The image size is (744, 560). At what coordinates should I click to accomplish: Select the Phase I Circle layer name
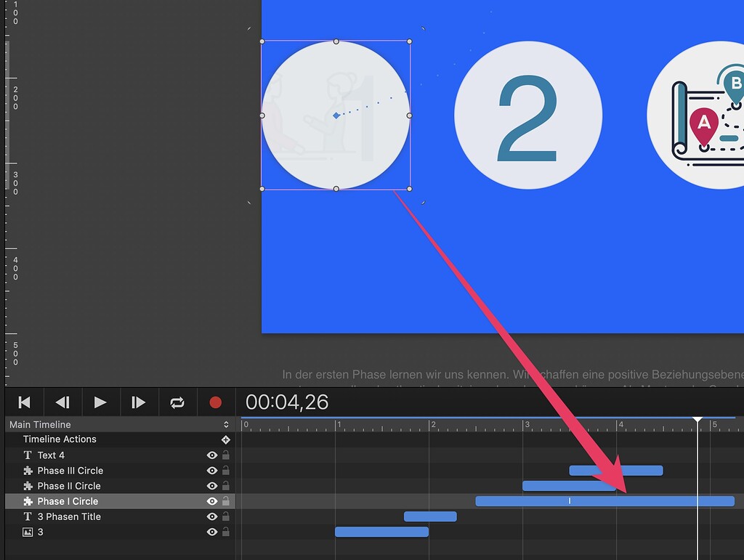[69, 501]
